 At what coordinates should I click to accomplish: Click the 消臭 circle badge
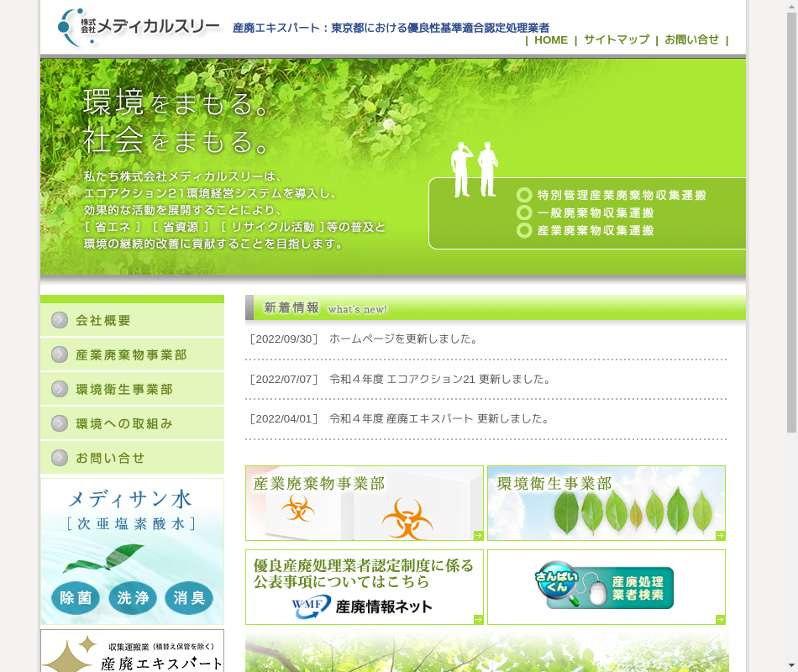tap(189, 598)
